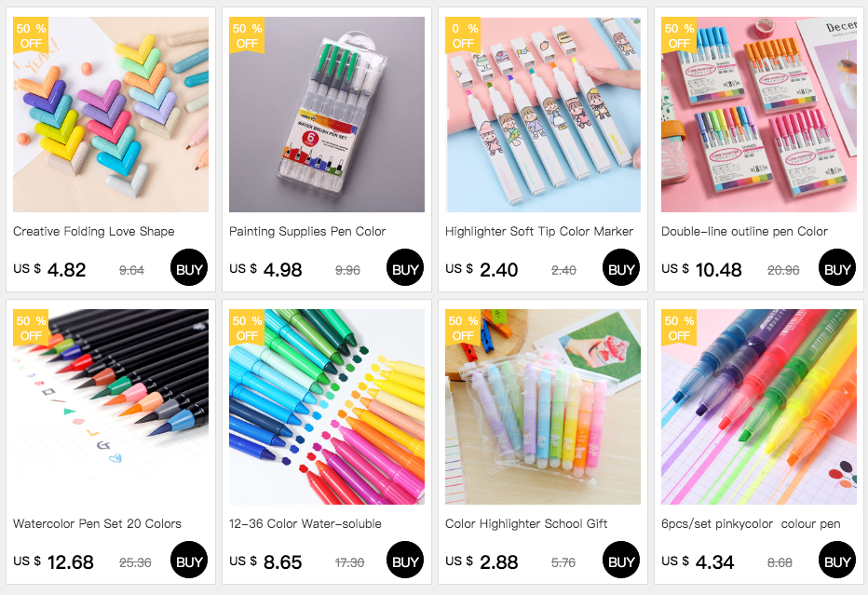The height and width of the screenshot is (595, 868).
Task: Open the heart-shaped folding highlighters product image
Action: pyautogui.click(x=111, y=115)
